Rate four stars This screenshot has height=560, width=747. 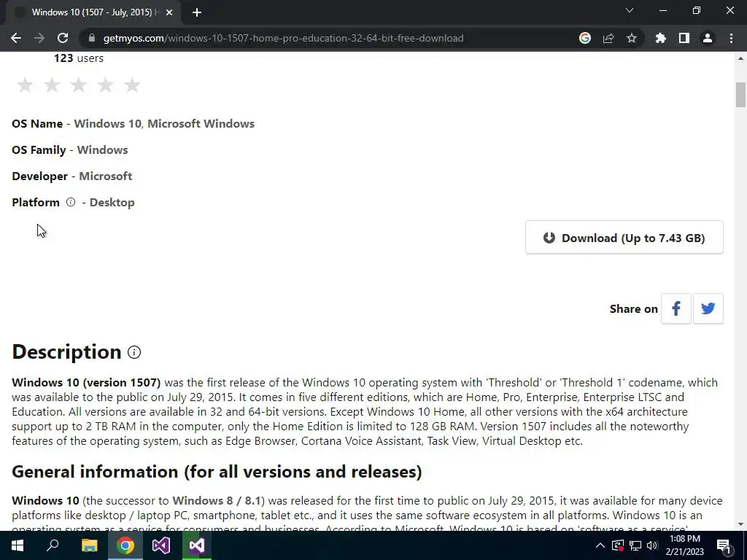[x=105, y=85]
